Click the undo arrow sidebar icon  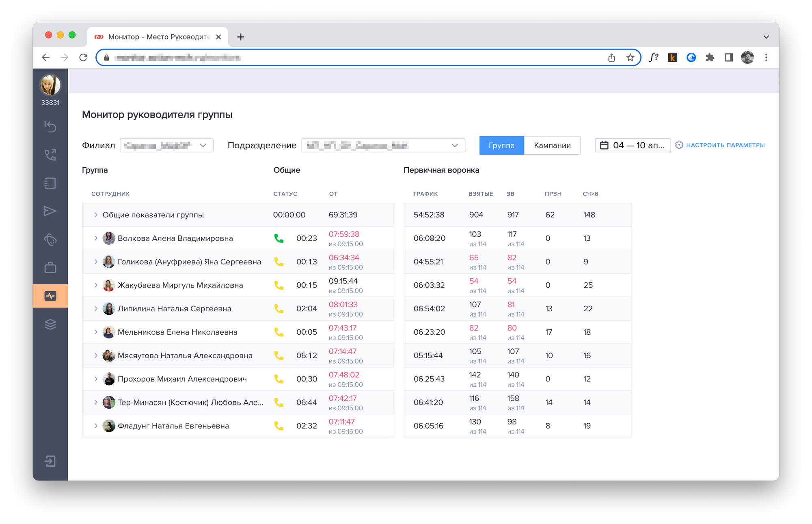coord(50,127)
